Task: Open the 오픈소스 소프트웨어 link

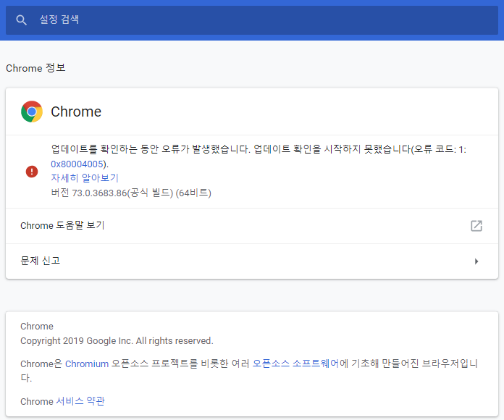Action: 295,364
